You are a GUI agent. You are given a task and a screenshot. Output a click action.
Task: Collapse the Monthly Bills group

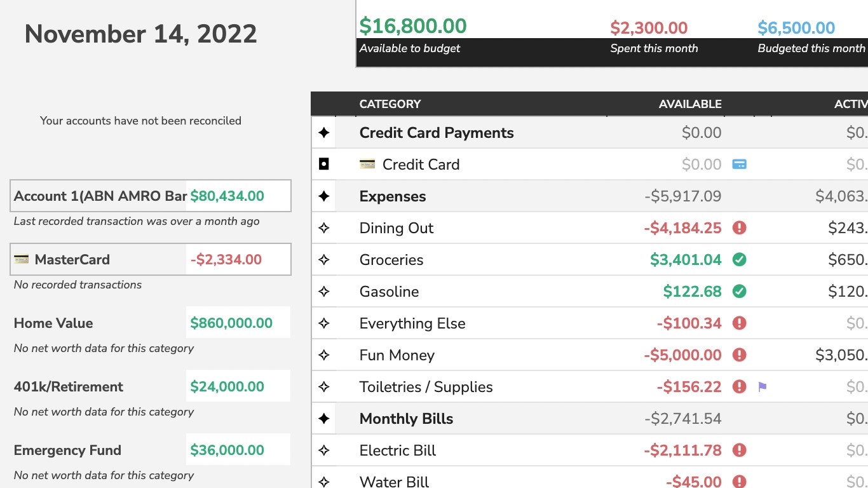(324, 419)
